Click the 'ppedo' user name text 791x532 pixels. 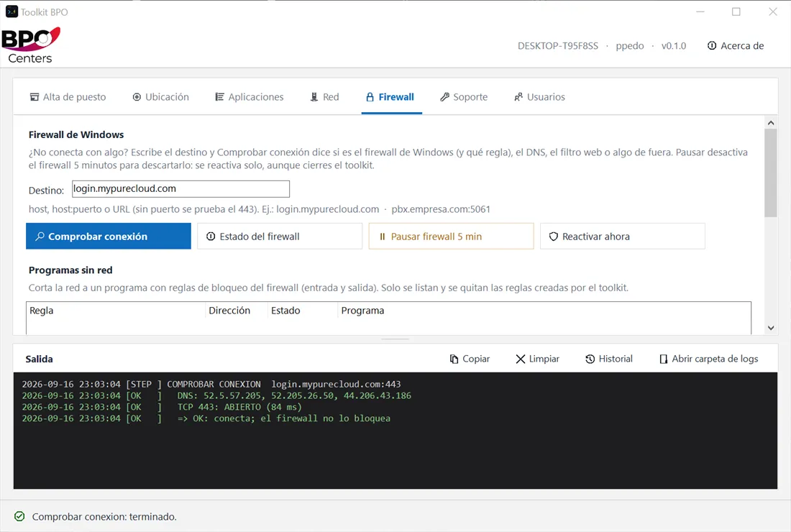coord(630,46)
